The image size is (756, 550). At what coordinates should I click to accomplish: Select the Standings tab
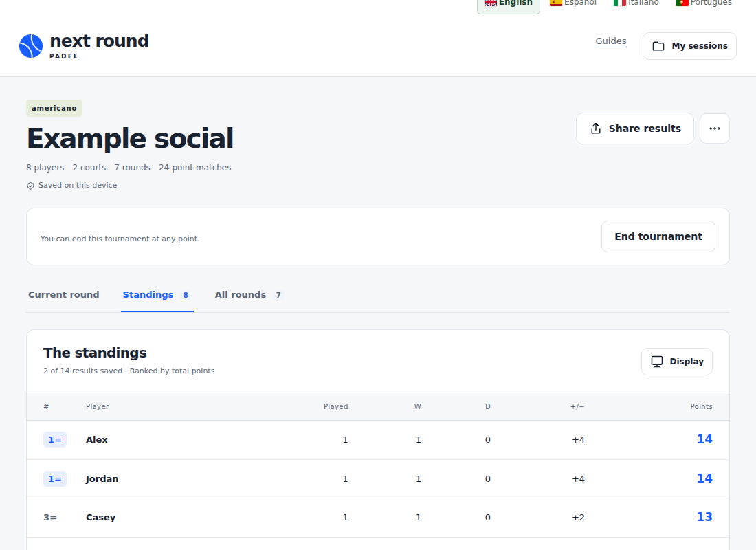click(157, 295)
